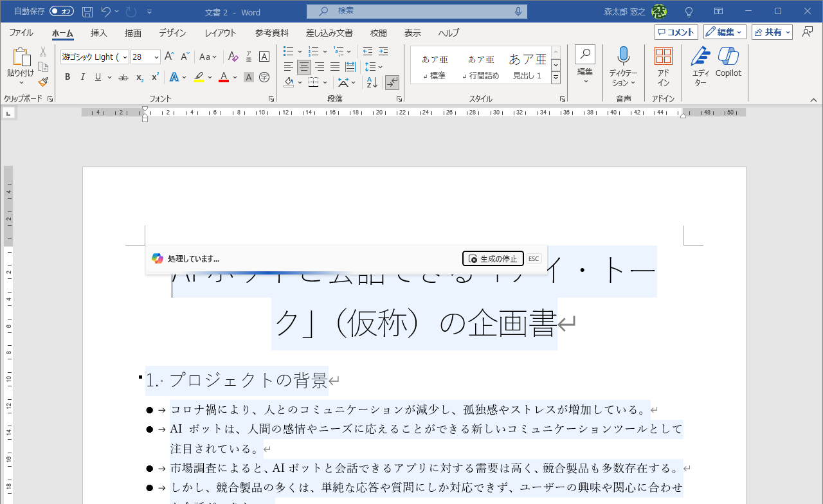Toggle italic formatting
Viewport: 823px width, 504px height.
coord(82,76)
